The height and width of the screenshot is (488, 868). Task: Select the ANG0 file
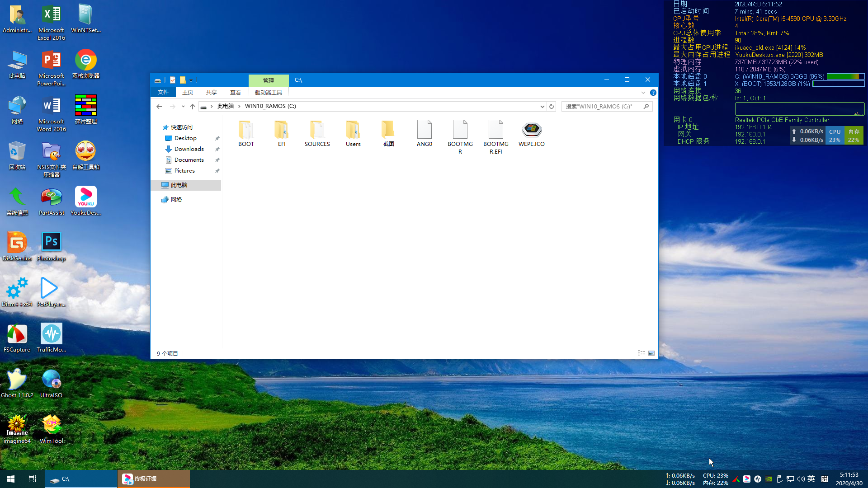(x=425, y=134)
